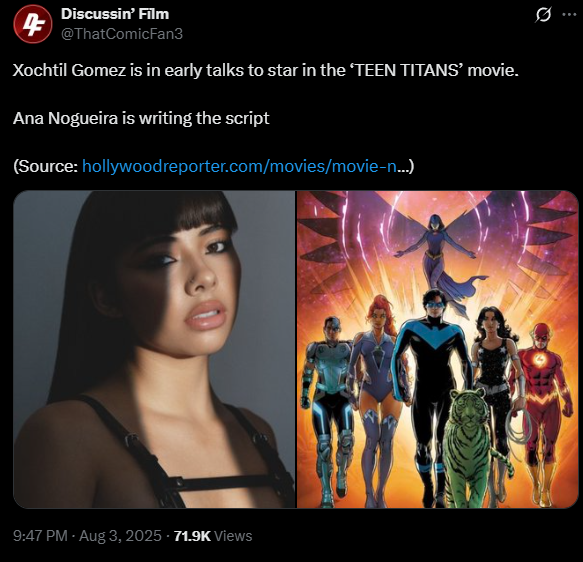The width and height of the screenshot is (583, 562).
Task: Click Raven floating at the artwork top
Action: [439, 256]
